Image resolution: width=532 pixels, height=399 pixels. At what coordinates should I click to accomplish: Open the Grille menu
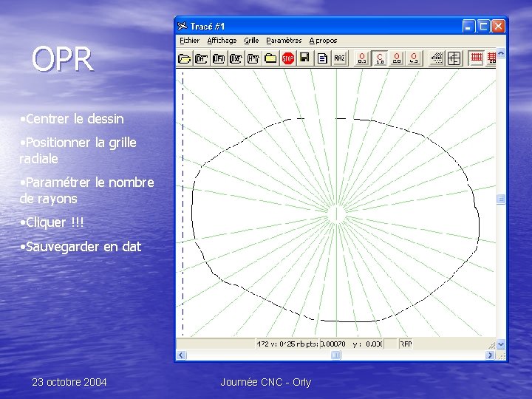[251, 41]
